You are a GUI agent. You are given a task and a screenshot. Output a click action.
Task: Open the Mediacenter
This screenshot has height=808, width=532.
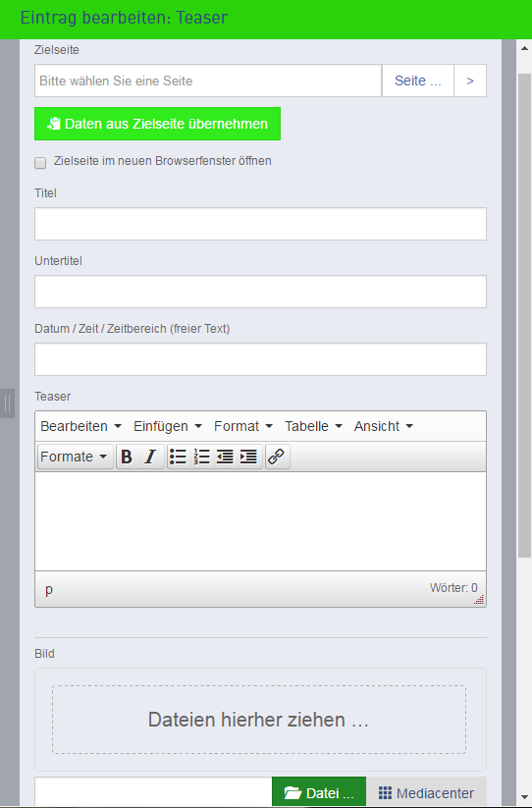click(x=426, y=792)
